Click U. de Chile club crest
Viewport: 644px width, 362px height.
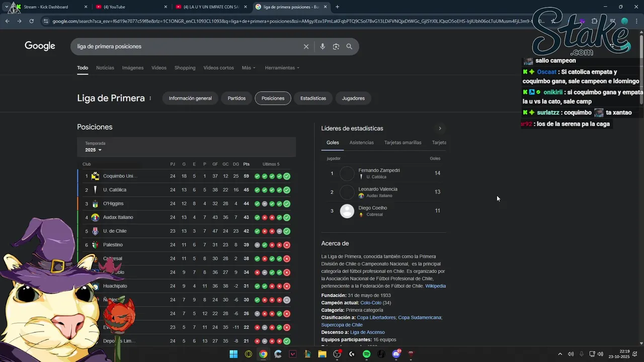tap(95, 231)
